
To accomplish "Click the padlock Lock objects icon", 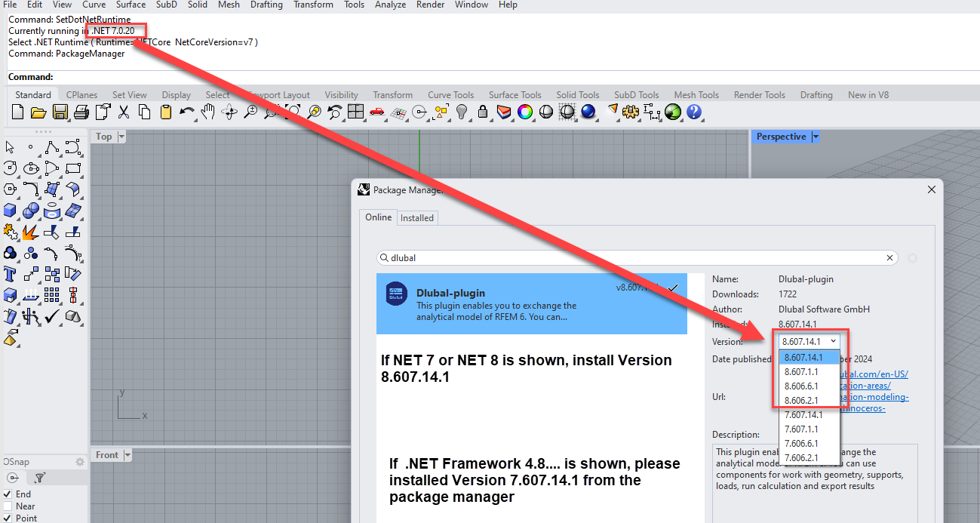I will coord(483,112).
